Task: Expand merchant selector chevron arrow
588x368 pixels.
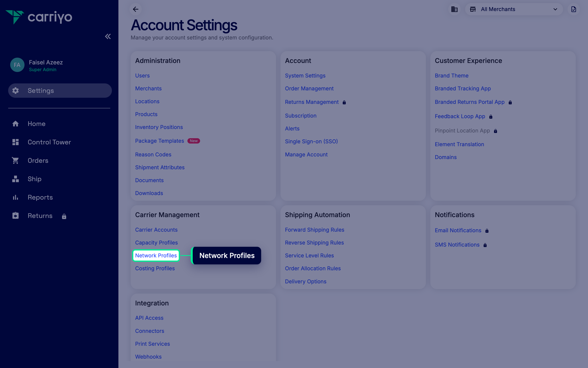Action: pyautogui.click(x=555, y=9)
